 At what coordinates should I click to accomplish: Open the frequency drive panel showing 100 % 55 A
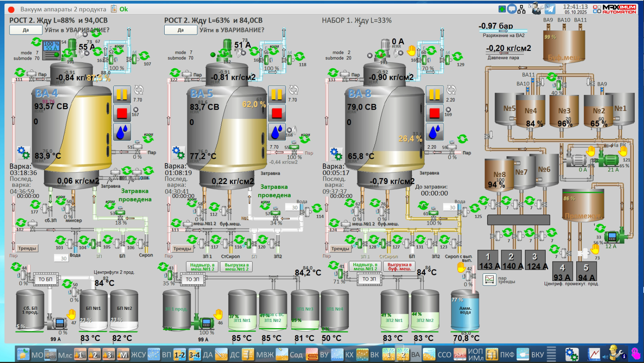[x=51, y=50]
